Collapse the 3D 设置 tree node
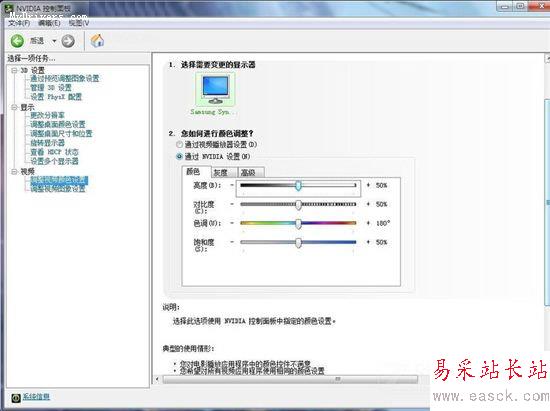The height and width of the screenshot is (411, 550). coord(14,70)
